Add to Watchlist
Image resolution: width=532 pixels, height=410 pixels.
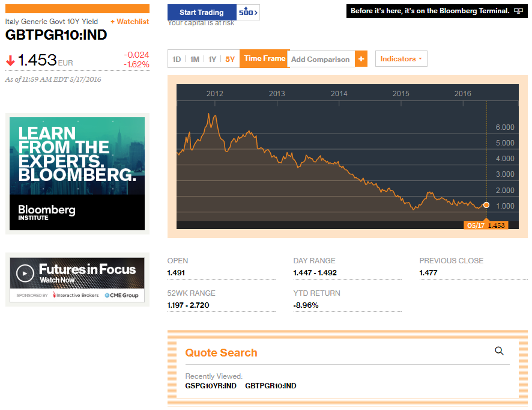pos(130,22)
